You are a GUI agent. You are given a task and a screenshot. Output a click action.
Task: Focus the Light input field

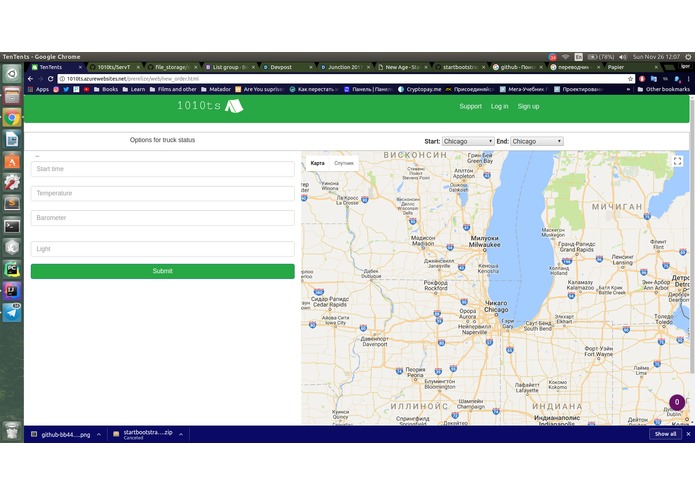[163, 249]
